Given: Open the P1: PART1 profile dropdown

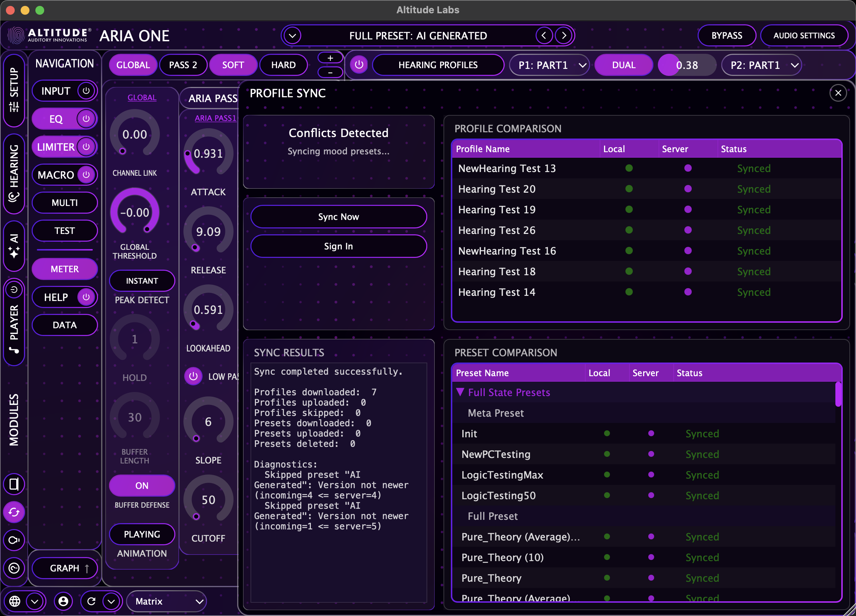Looking at the screenshot, I should 550,64.
